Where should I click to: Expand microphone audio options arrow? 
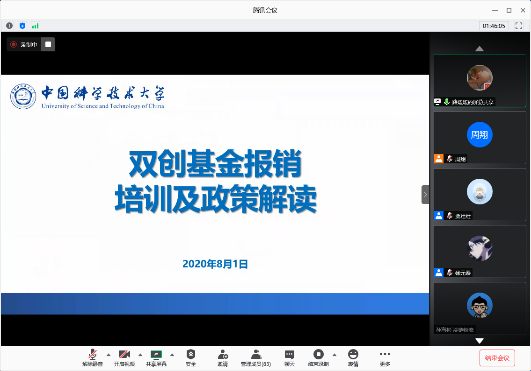(108, 355)
